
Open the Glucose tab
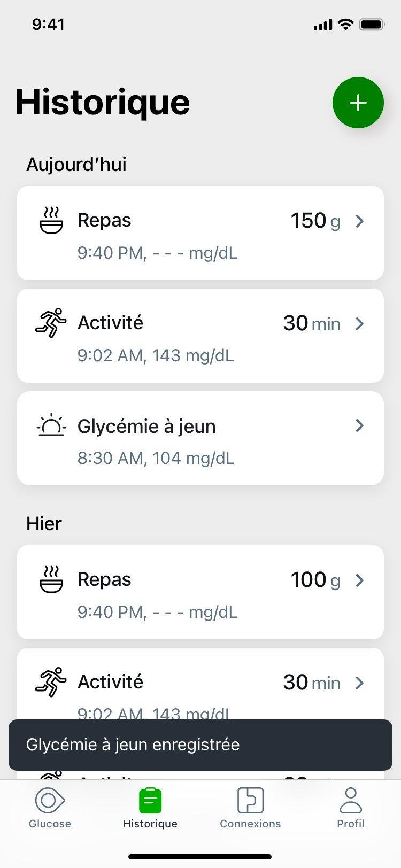pyautogui.click(x=50, y=807)
